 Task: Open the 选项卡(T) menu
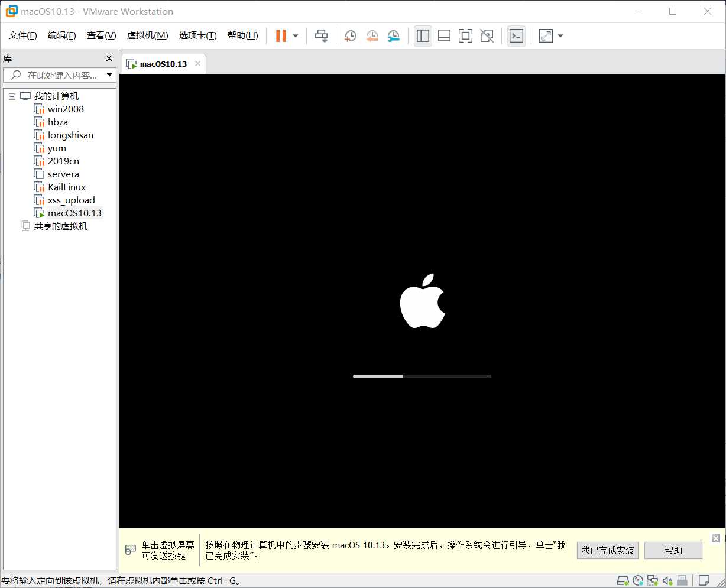click(x=198, y=35)
